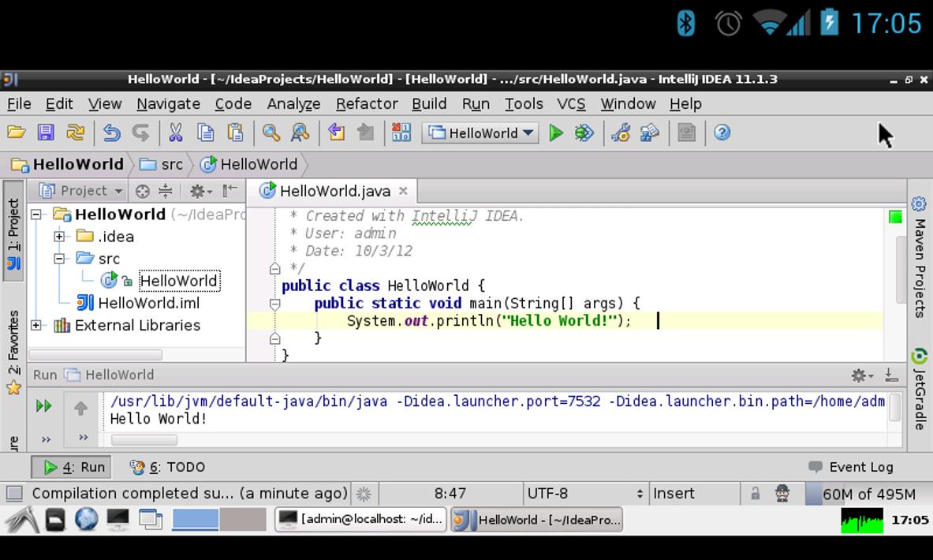933x560 pixels.
Task: Expand the External Libraries node
Action: pyautogui.click(x=36, y=325)
